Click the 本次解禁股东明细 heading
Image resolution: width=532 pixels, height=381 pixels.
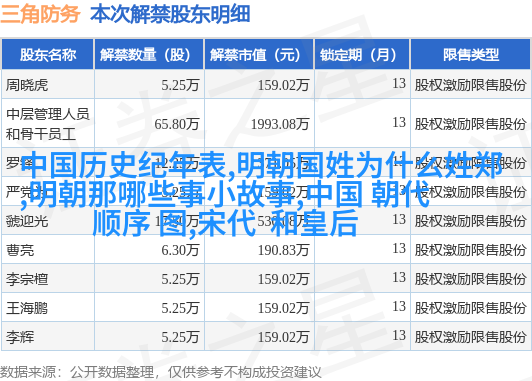coord(170,14)
